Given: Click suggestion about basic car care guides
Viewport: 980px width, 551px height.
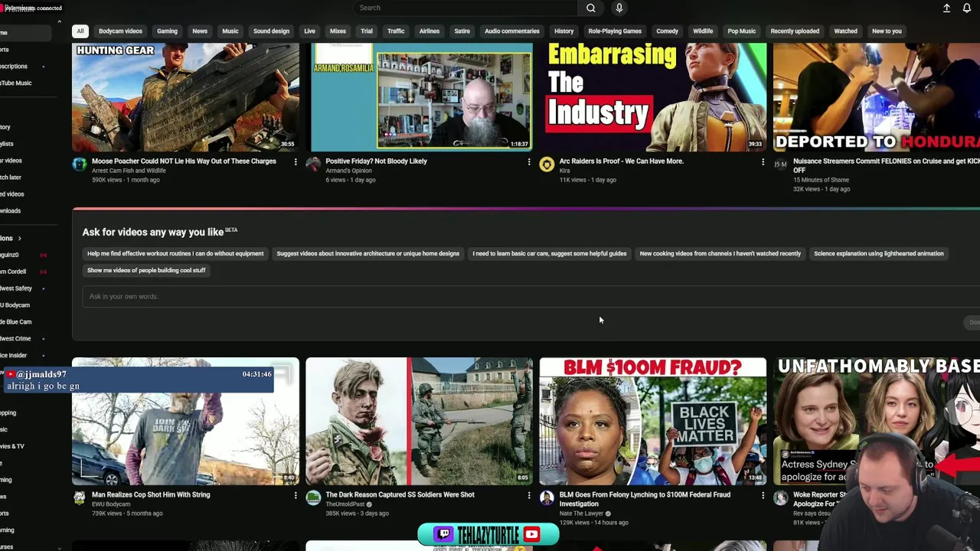Looking at the screenshot, I should [549, 254].
